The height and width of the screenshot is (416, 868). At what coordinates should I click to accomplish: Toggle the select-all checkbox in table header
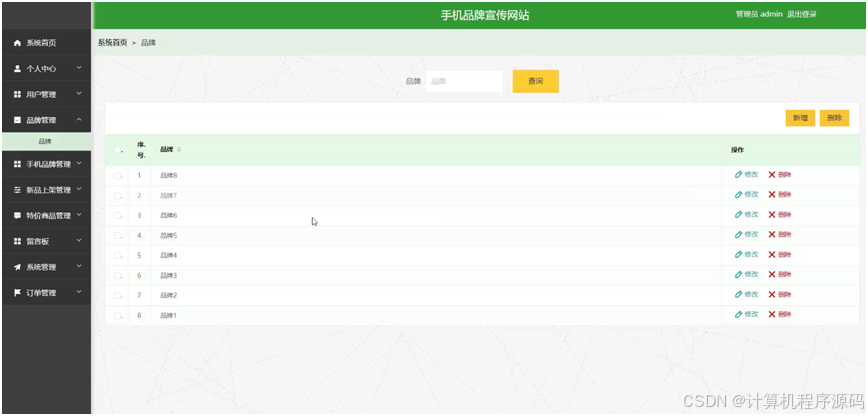tap(117, 150)
